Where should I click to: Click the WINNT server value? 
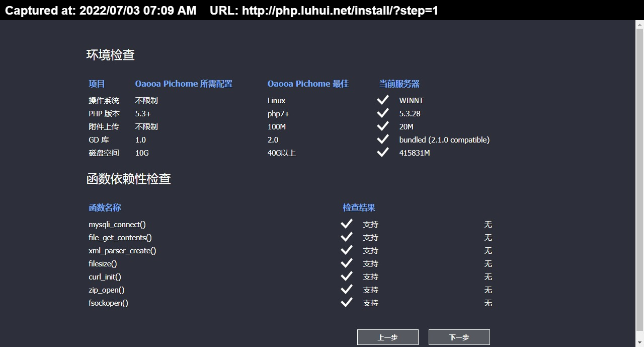click(x=412, y=100)
